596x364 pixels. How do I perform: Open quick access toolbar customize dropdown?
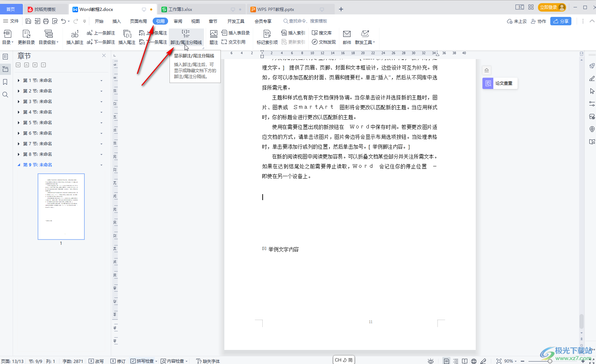[x=84, y=21]
